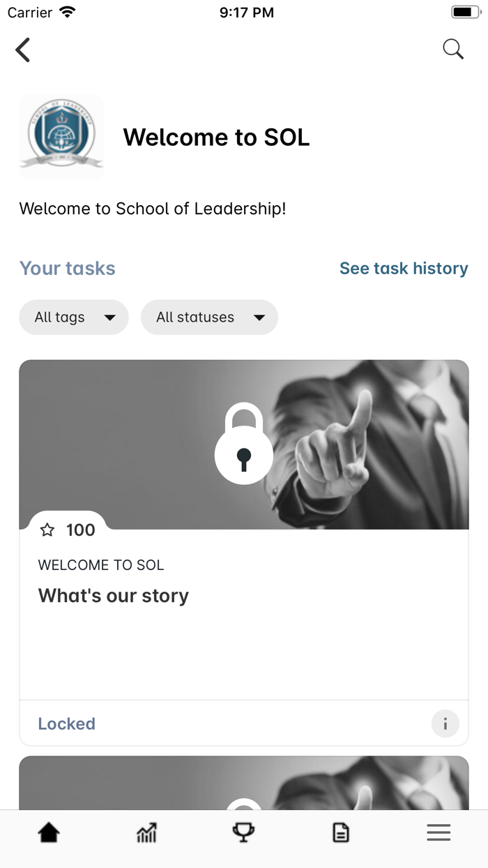Viewport: 488px width, 868px height.
Task: Tap the battery indicator in status bar
Action: point(466,12)
